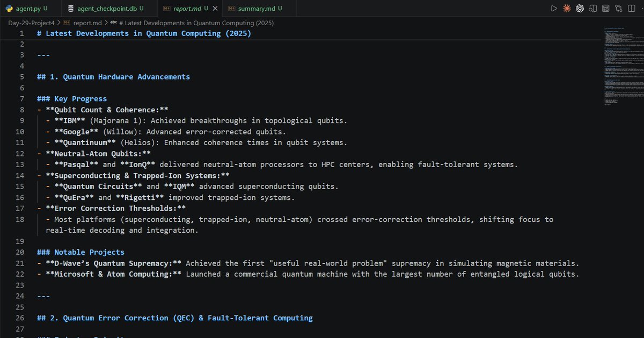
Task: Click the word 'IQM' on line 15
Action: tap(179, 186)
